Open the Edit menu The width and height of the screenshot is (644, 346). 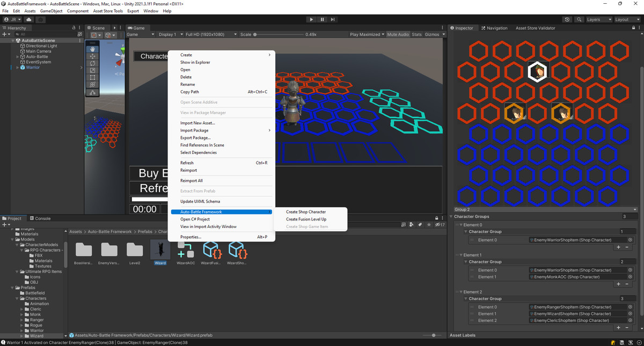(x=17, y=11)
